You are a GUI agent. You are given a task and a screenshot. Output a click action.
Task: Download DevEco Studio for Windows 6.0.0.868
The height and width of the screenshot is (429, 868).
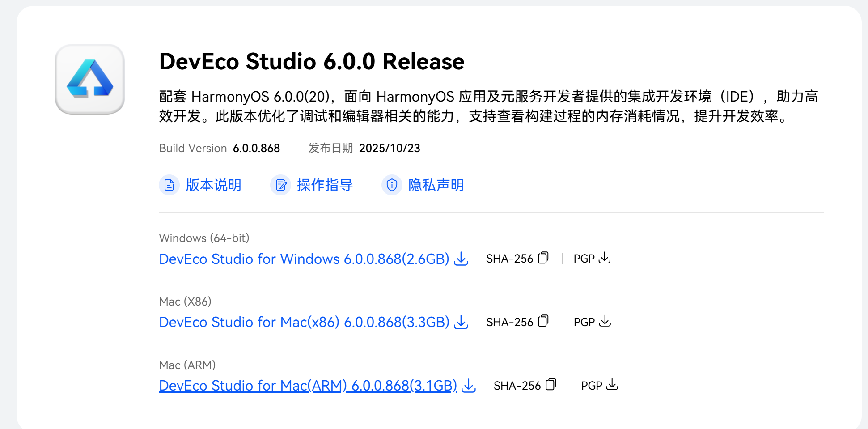(x=304, y=259)
